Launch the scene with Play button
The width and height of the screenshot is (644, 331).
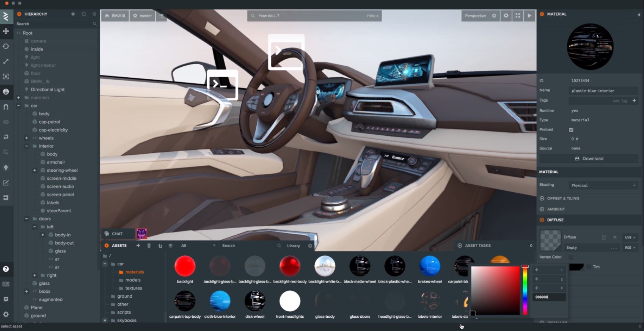pos(529,16)
